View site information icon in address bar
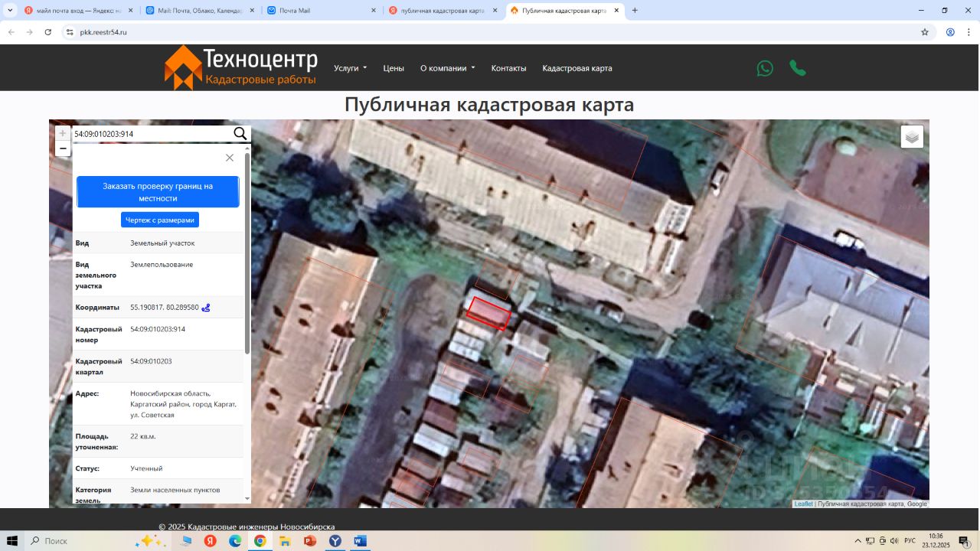Viewport: 980px width, 551px height. point(70,32)
